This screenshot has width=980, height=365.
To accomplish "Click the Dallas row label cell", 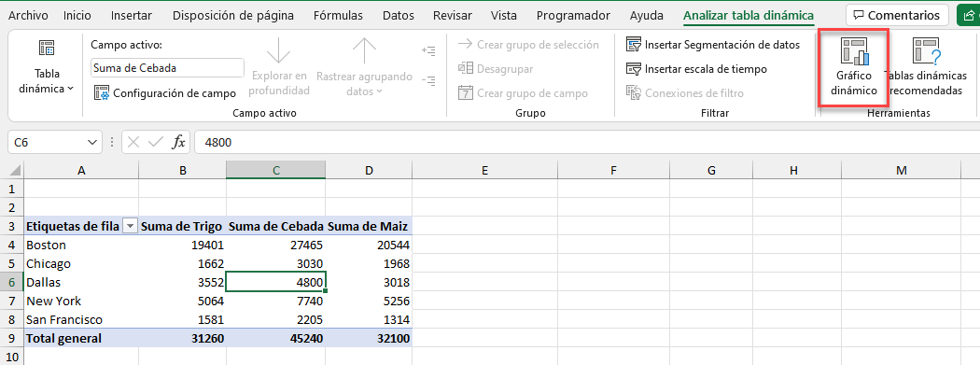I will [x=81, y=283].
